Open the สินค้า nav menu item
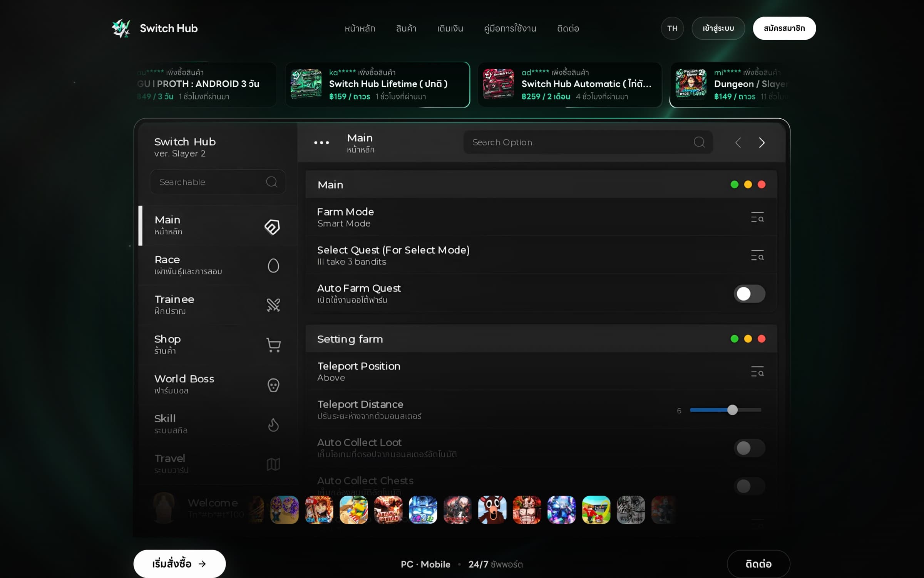 pos(406,29)
